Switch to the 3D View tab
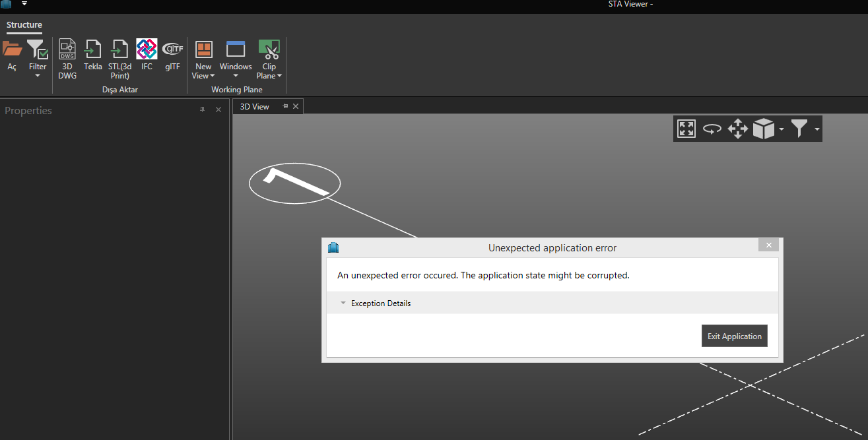This screenshot has height=440, width=868. [x=254, y=106]
